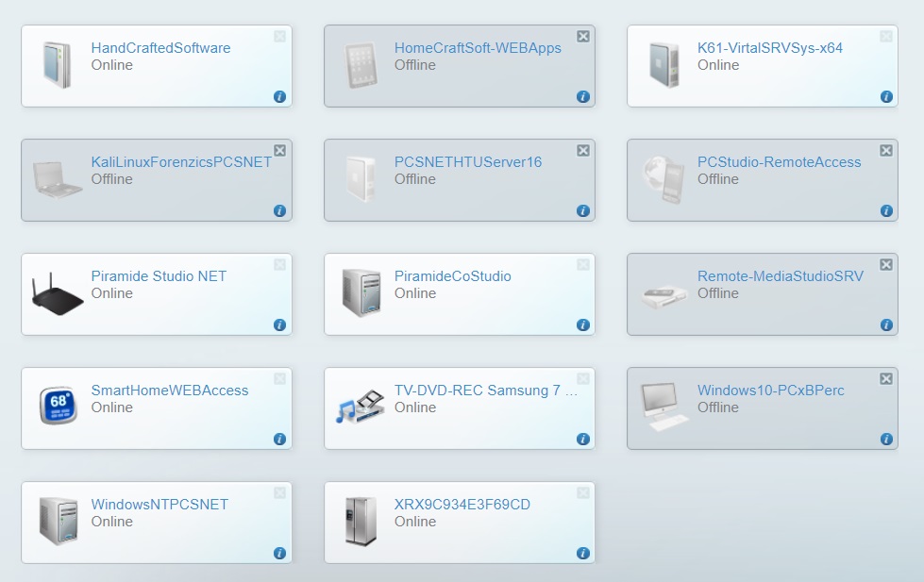Select the Remote-MediaStudioSRV device name
Viewport: 924px width, 582px height.
(x=781, y=276)
